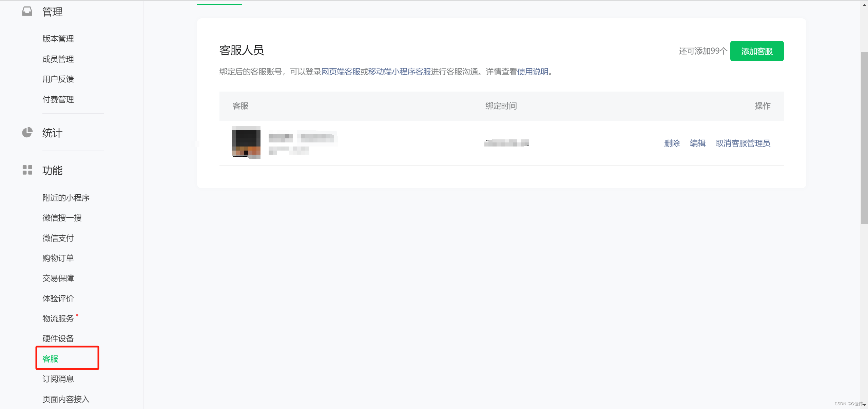This screenshot has height=409, width=868.
Task: Click 取消客服管理员 action
Action: pyautogui.click(x=742, y=143)
